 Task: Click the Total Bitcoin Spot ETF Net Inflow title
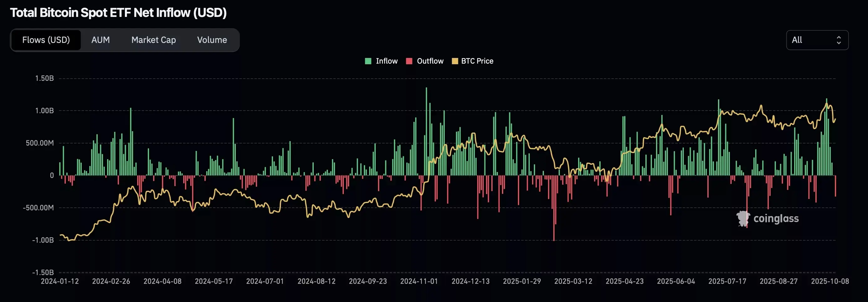click(x=118, y=13)
